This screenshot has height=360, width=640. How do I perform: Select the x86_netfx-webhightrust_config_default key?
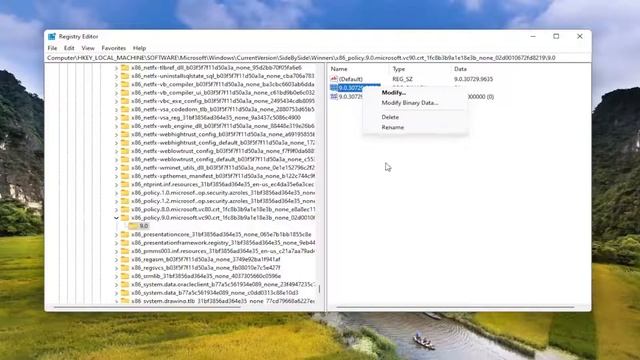point(223,143)
